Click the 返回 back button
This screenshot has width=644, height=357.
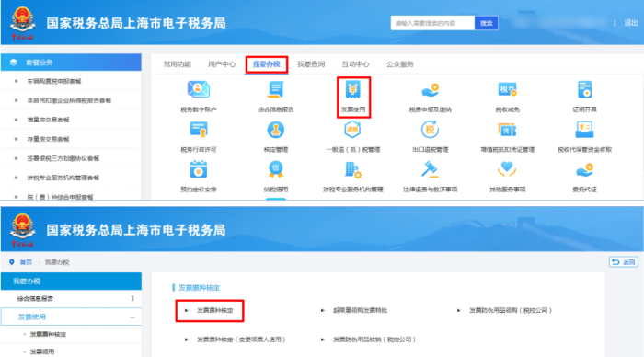(x=624, y=262)
